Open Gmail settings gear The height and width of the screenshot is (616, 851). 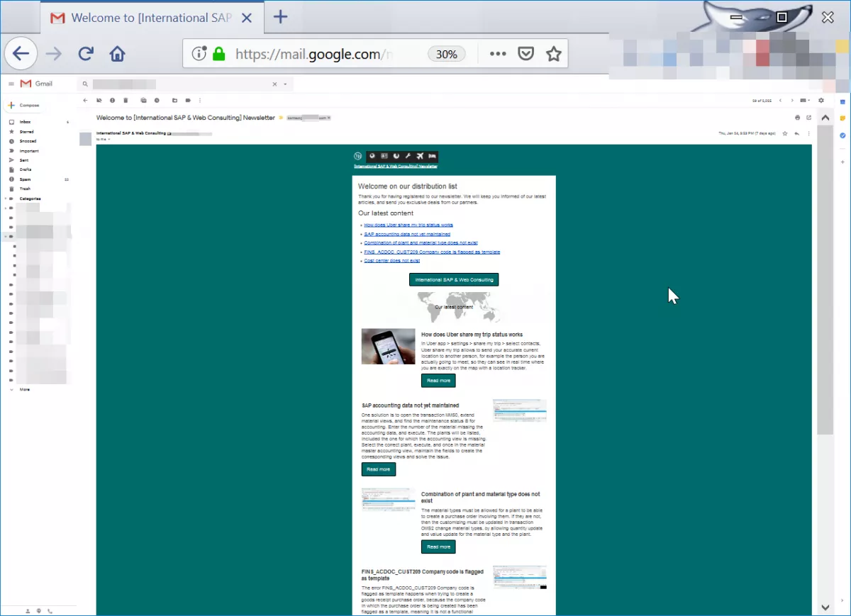[821, 101]
